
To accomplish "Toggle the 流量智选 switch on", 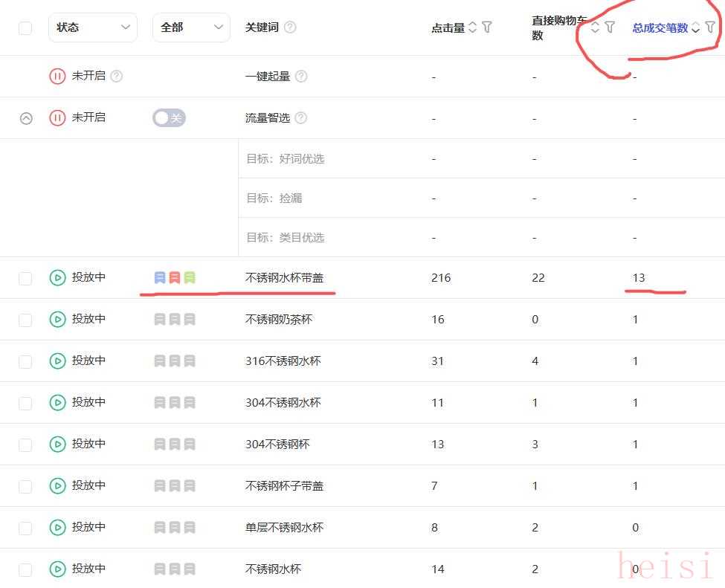I will point(169,117).
